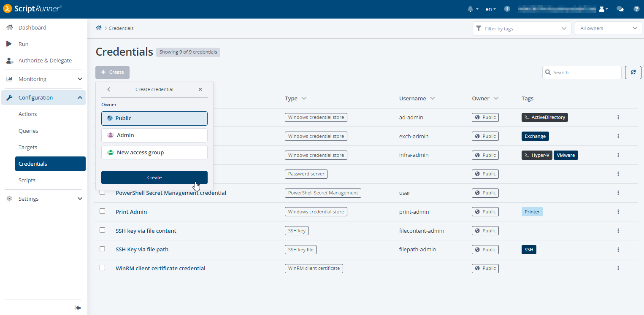644x315 pixels.
Task: Tick WinRM client certificate credential checkbox
Action: point(102,268)
